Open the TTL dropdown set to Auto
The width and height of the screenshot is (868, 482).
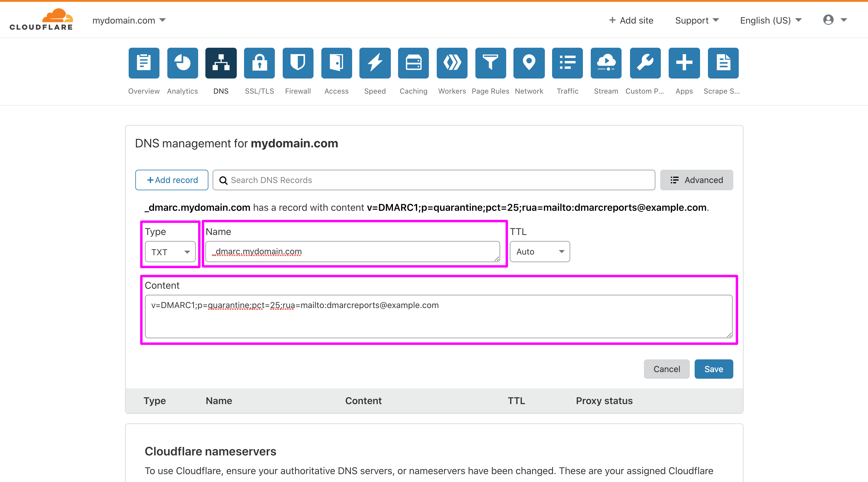pyautogui.click(x=539, y=252)
